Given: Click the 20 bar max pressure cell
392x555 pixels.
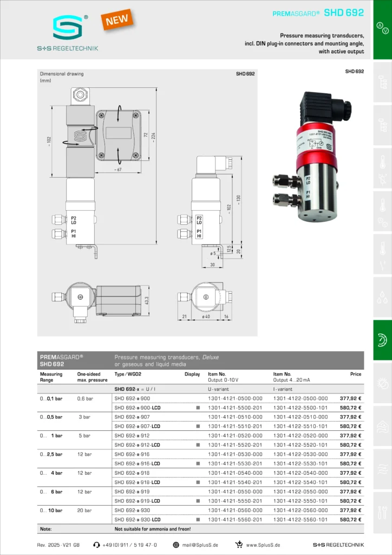Looking at the screenshot, I should [85, 511].
